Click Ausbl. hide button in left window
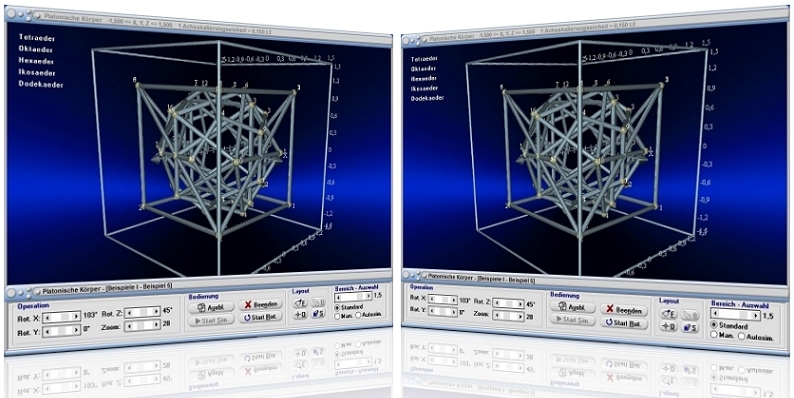 pyautogui.click(x=211, y=307)
